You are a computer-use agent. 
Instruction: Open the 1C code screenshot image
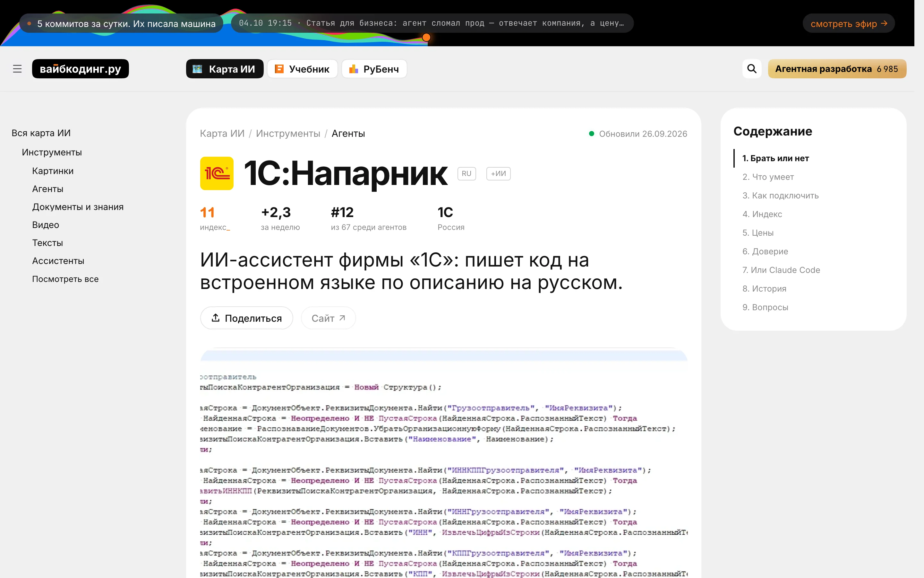444,462
